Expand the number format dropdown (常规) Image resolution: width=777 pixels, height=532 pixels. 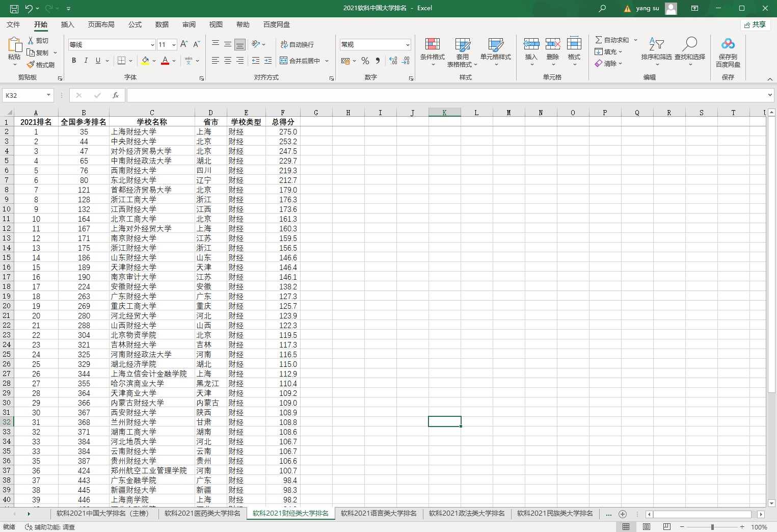point(408,45)
